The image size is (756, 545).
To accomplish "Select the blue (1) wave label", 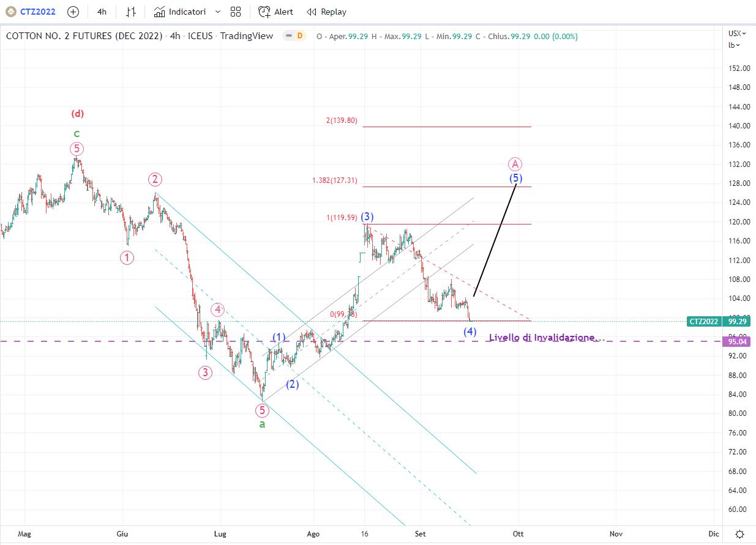I will point(279,337).
